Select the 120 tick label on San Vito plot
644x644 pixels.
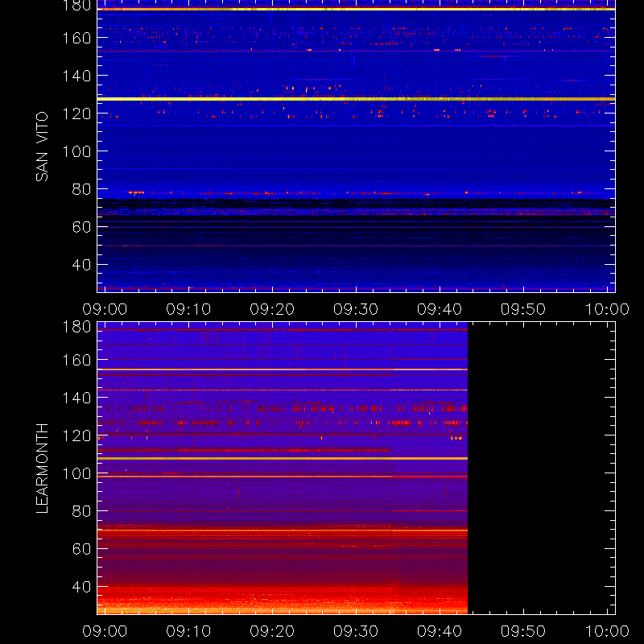[x=76, y=114]
